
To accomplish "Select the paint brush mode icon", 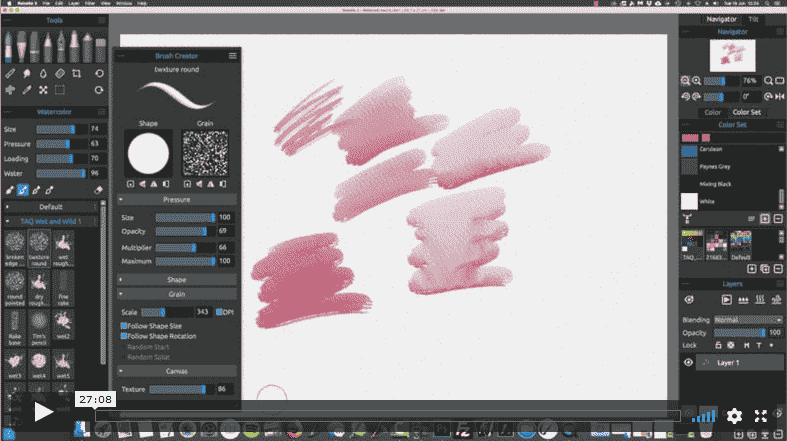I will coord(10,190).
